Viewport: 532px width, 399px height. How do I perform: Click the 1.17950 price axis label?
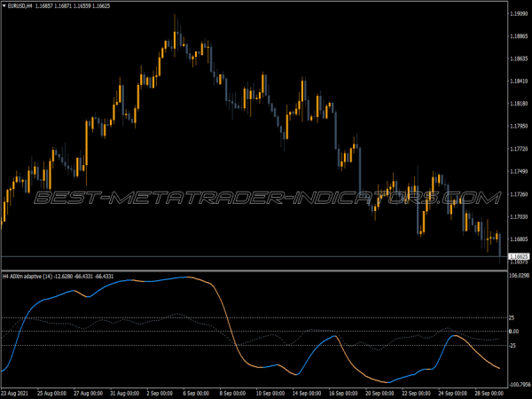click(x=519, y=126)
